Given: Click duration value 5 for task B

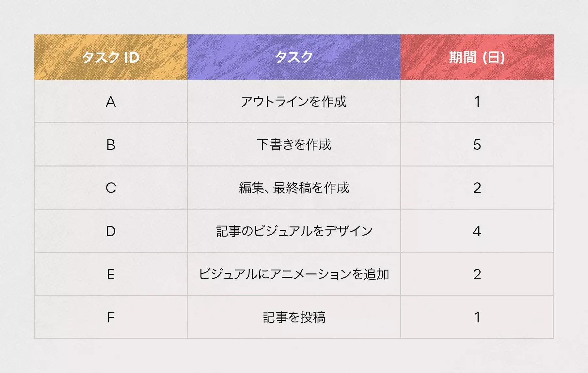Looking at the screenshot, I should coord(477,145).
